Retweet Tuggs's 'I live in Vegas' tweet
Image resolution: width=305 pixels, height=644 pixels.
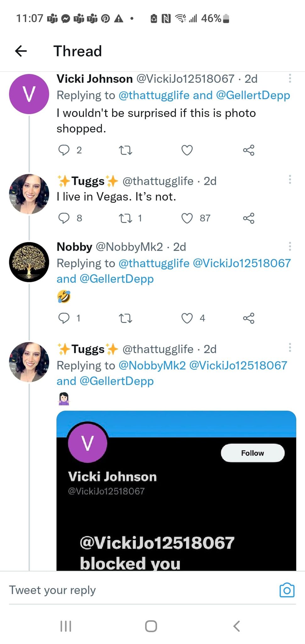(x=125, y=218)
